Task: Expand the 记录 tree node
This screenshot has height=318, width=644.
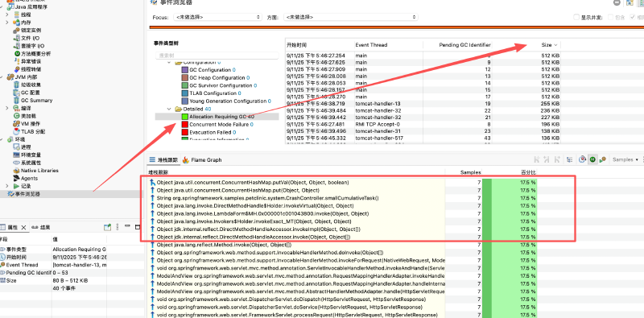Action: (x=7, y=186)
